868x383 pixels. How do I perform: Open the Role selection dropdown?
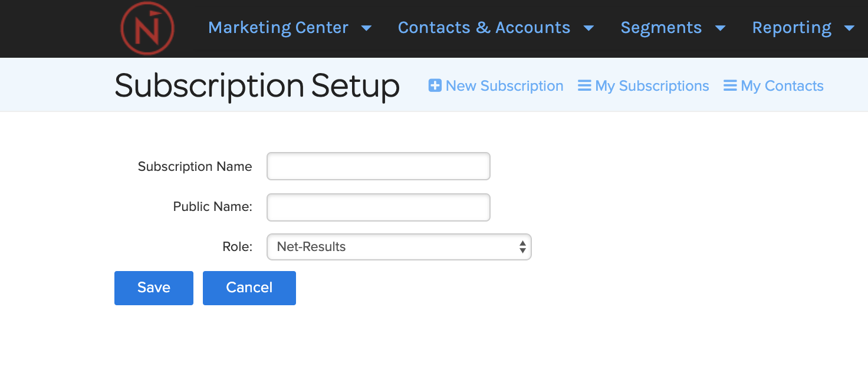click(399, 247)
